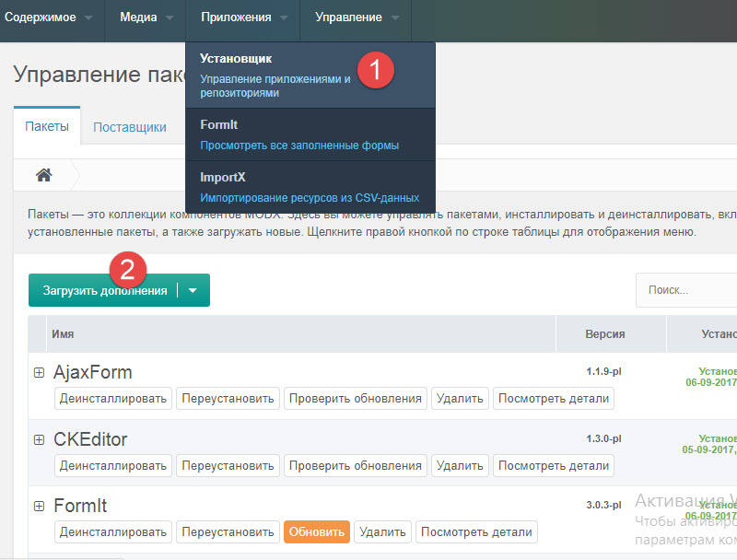Click Деинсталлировать for FormIt
Screen dimensions: 737x560
point(113,531)
